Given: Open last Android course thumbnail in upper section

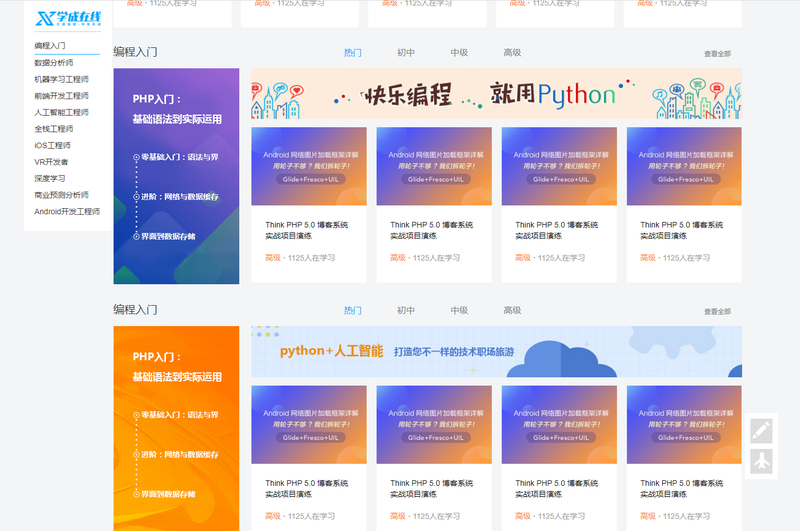Looking at the screenshot, I should [x=684, y=166].
